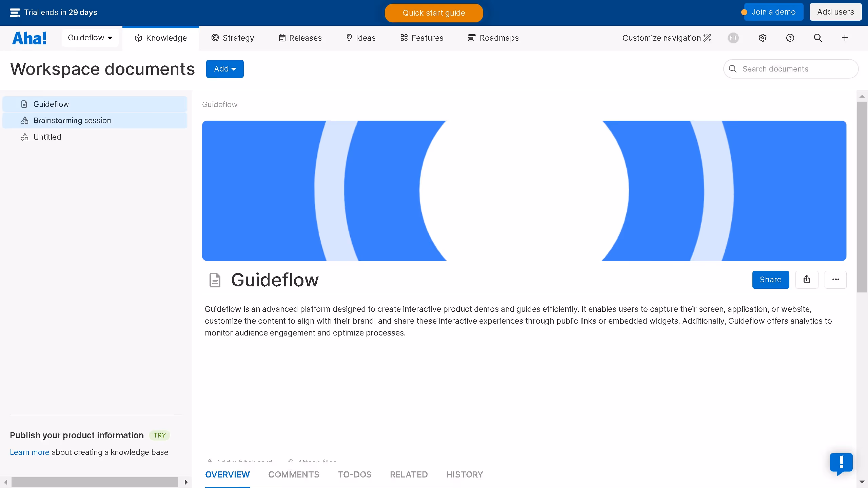Click the Learn more link
The height and width of the screenshot is (488, 868).
29,452
